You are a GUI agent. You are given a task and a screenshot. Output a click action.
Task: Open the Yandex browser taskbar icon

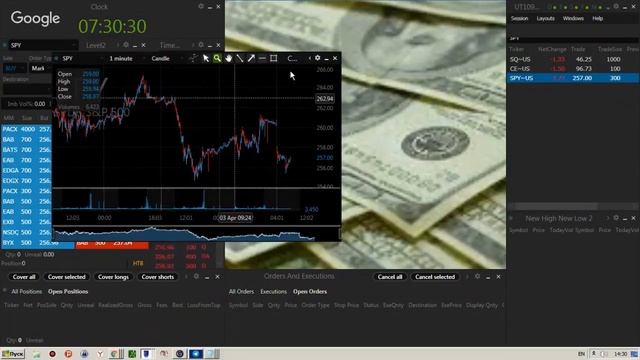pos(100,354)
